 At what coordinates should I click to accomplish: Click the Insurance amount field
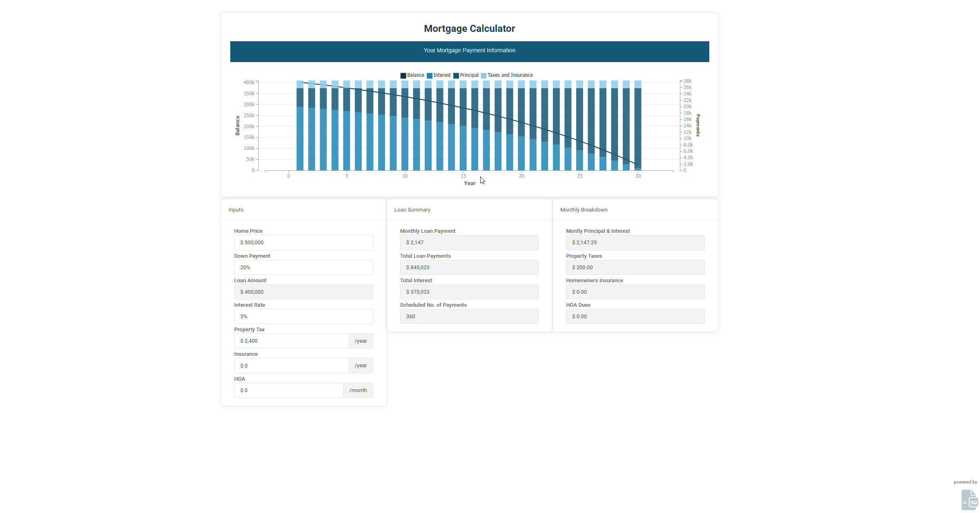[x=292, y=366]
